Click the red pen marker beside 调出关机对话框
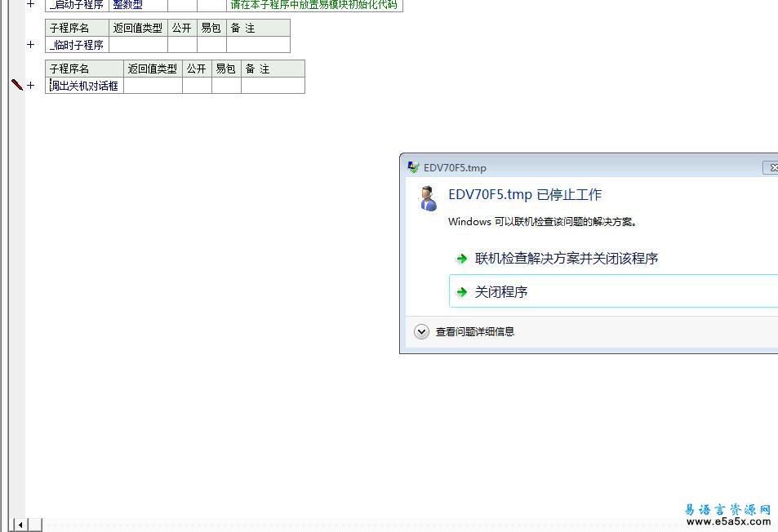 [17, 85]
